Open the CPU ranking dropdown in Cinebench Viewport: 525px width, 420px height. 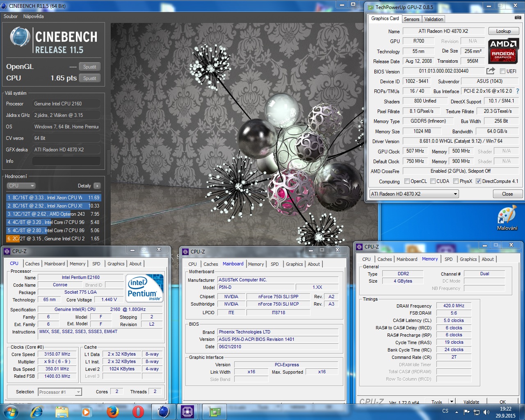(21, 186)
